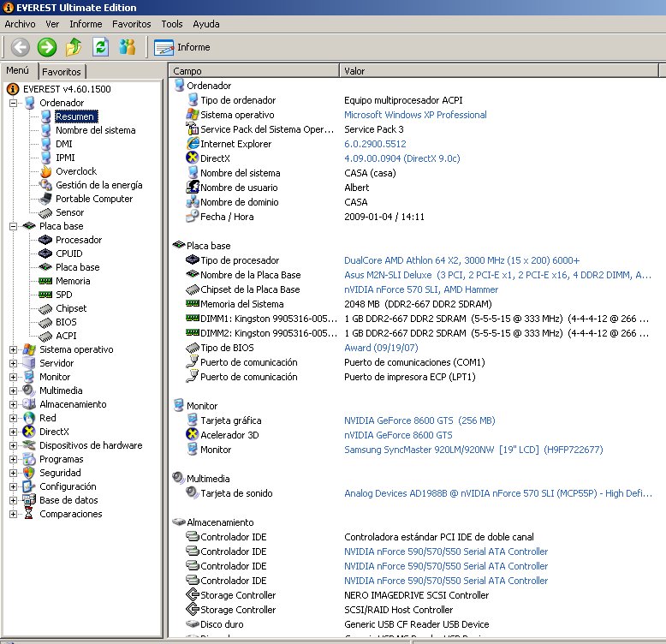Open the Tools menu
Image resolution: width=666 pixels, height=644 pixels.
(x=171, y=24)
